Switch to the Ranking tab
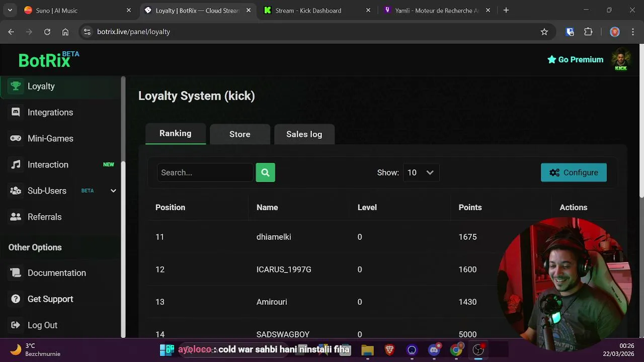This screenshot has height=362, width=644. 176,133
